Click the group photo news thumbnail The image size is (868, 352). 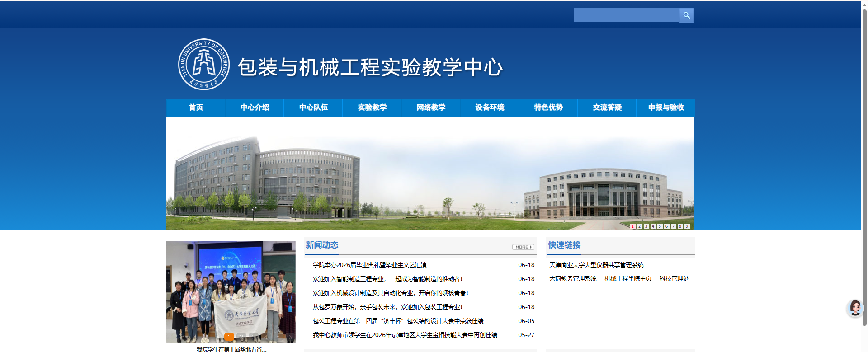[231, 292]
